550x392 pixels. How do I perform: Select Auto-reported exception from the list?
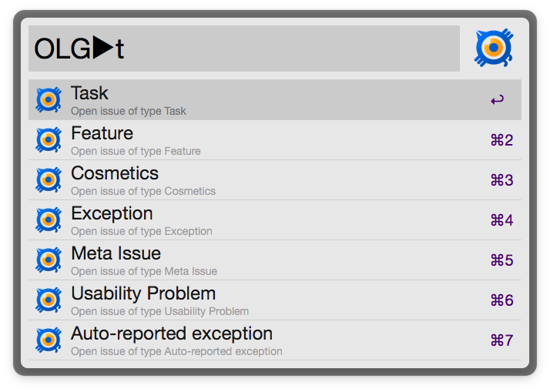pos(231,340)
